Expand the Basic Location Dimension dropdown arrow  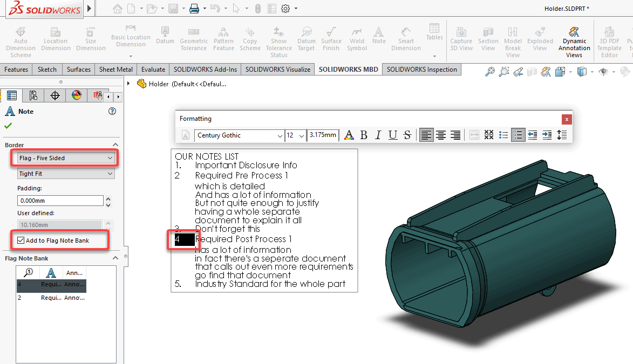pyautogui.click(x=131, y=56)
